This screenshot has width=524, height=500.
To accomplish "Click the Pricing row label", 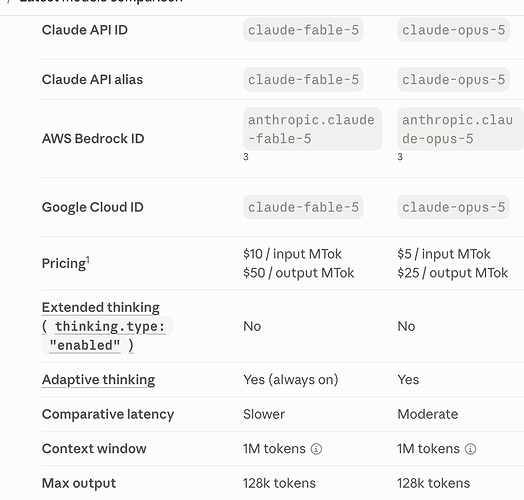I will pos(64,263).
